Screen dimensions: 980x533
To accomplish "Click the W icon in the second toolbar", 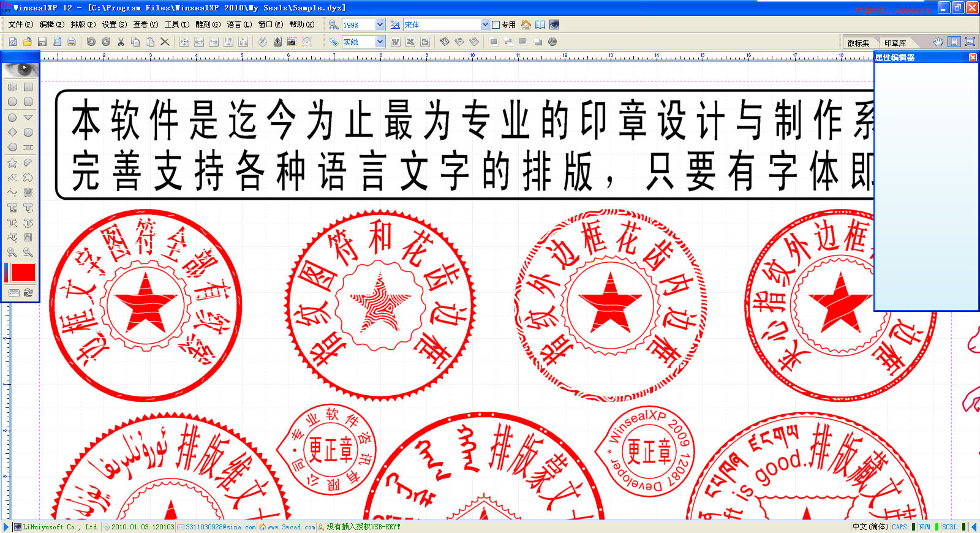I will [396, 42].
